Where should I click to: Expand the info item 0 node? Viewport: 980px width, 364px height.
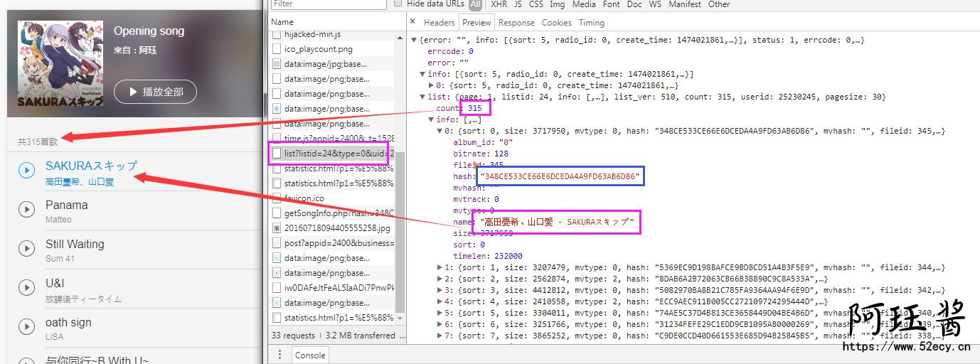pyautogui.click(x=431, y=86)
